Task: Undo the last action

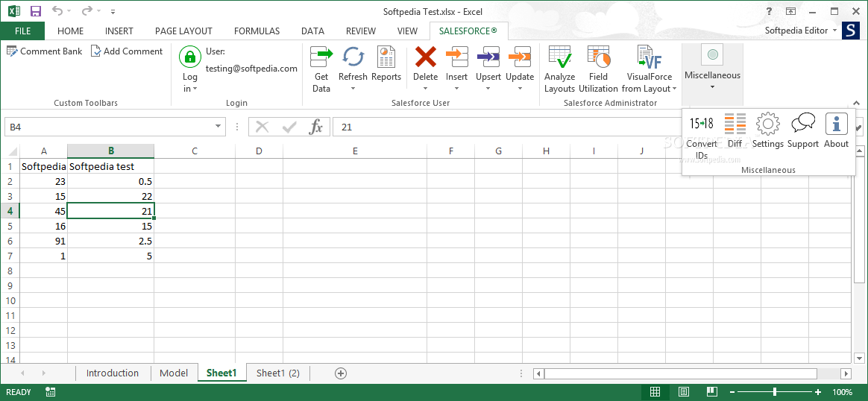Action: point(57,10)
